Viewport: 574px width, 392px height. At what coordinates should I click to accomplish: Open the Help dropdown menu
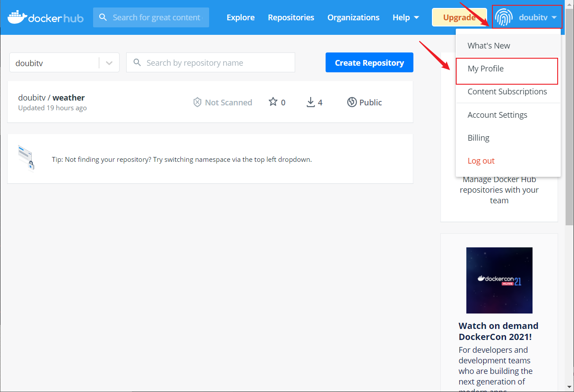406,18
